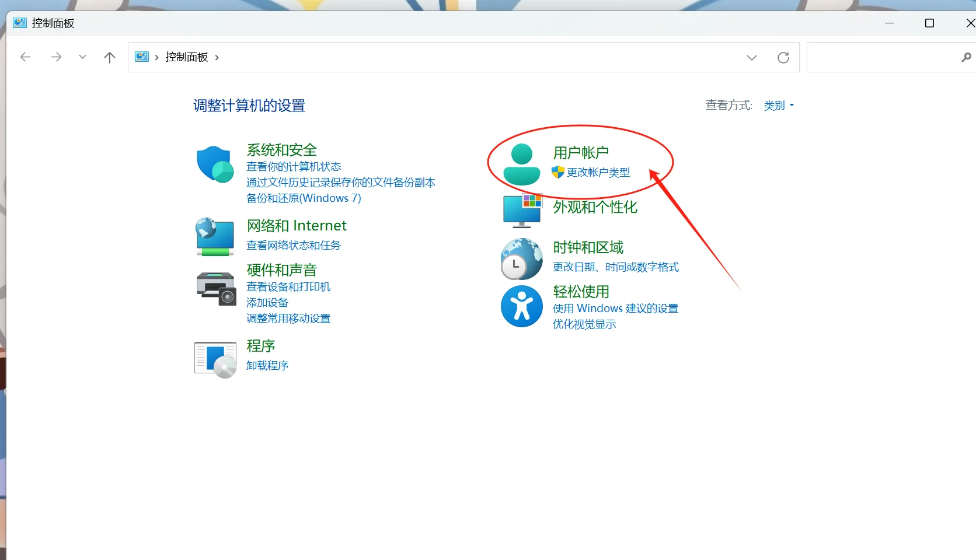Open 使用 Windows 建议的设置 link
The image size is (976, 560).
pos(615,309)
